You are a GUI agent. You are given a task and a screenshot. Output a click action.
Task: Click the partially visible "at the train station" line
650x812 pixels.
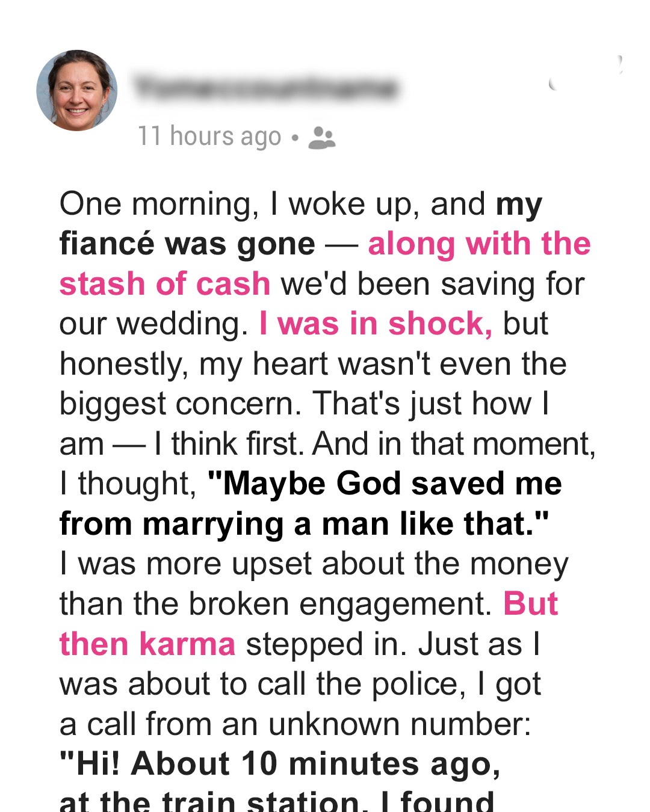[x=276, y=801]
